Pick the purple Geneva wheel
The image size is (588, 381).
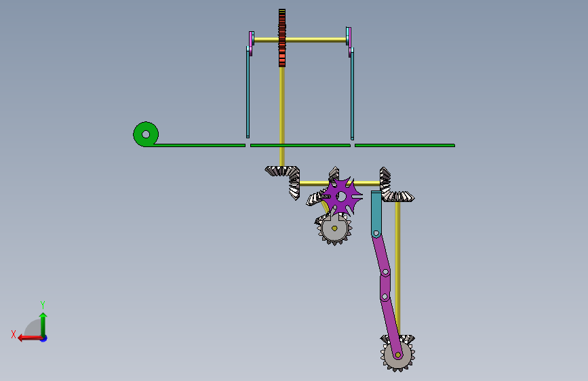[342, 197]
